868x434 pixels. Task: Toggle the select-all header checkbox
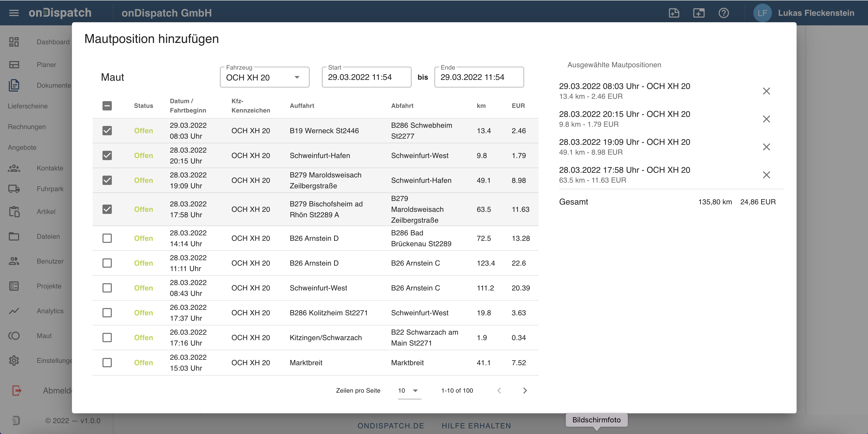107,106
